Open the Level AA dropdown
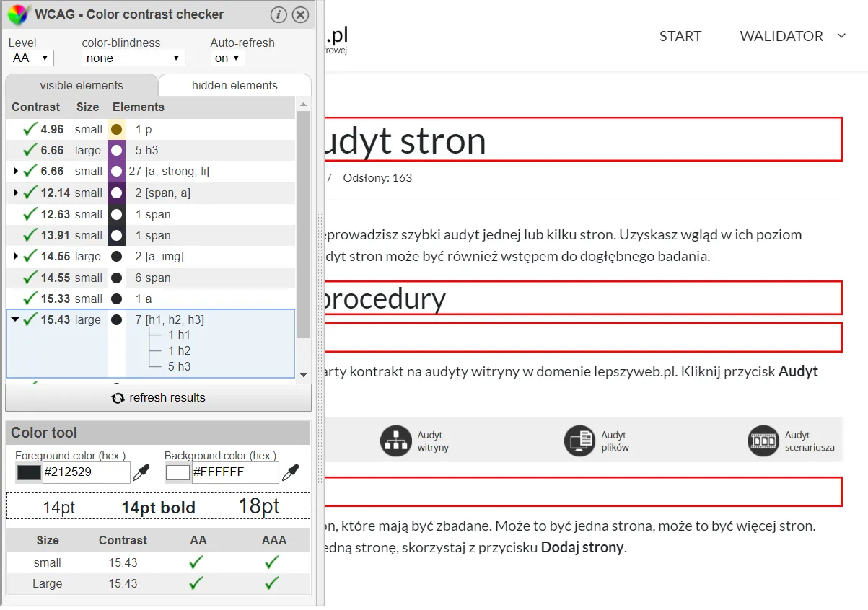 coord(32,58)
